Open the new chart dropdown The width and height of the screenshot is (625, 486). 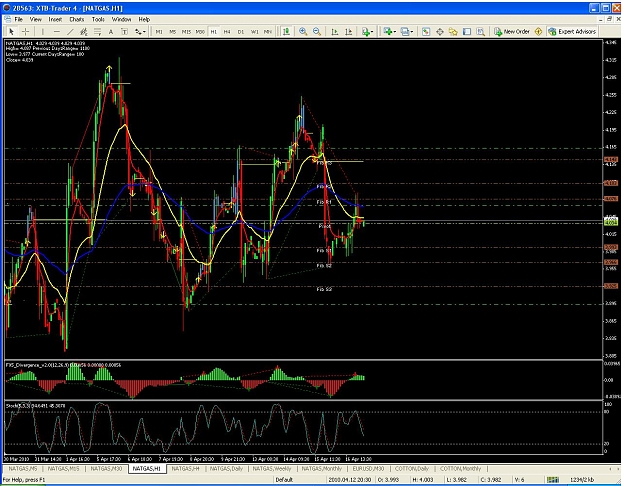pos(389,31)
